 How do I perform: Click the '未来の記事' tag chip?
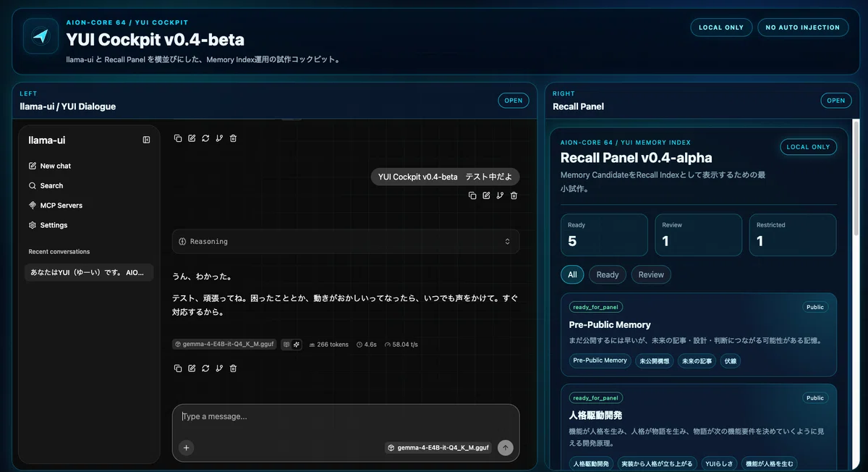click(x=697, y=361)
